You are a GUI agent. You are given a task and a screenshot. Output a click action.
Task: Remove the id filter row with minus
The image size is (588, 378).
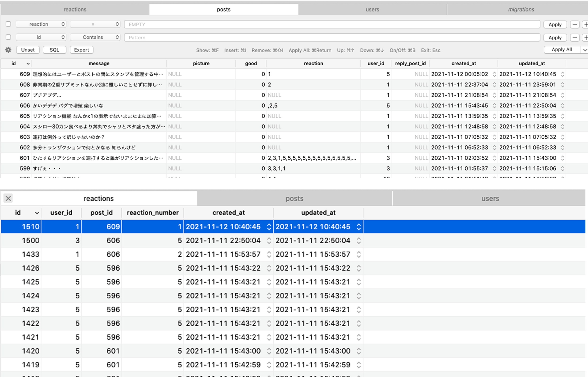point(575,38)
